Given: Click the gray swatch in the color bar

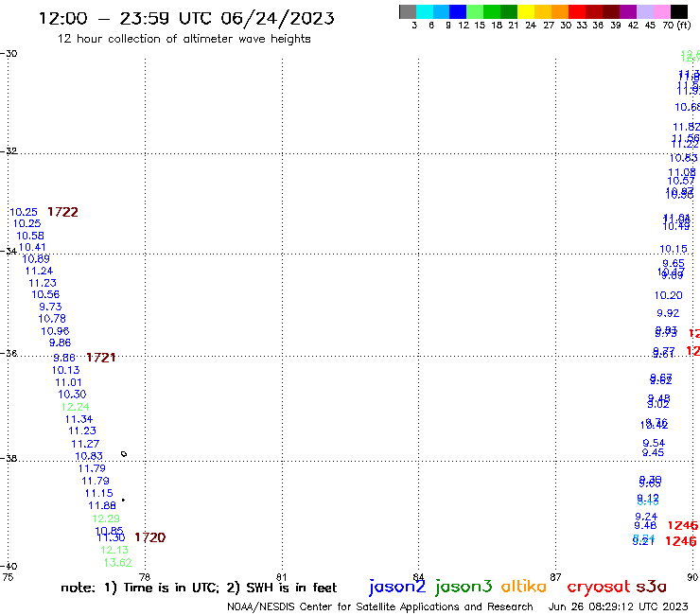Looking at the screenshot, I should pyautogui.click(x=408, y=11).
